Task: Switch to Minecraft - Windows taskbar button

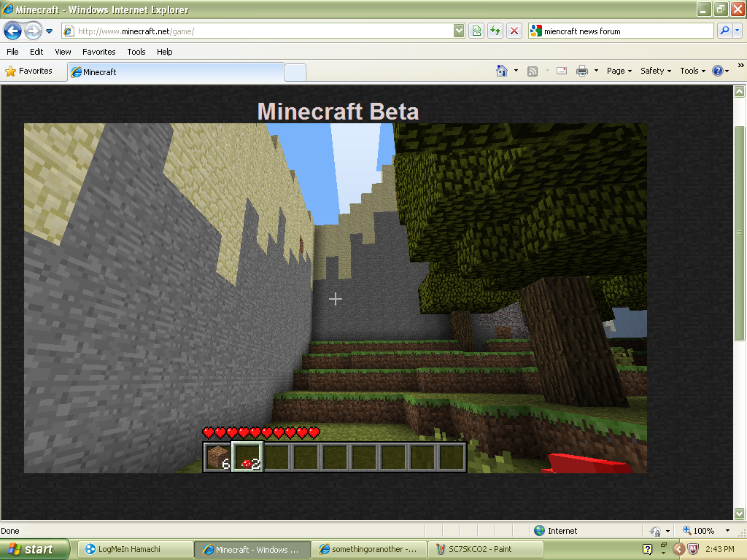Action: pos(252,549)
